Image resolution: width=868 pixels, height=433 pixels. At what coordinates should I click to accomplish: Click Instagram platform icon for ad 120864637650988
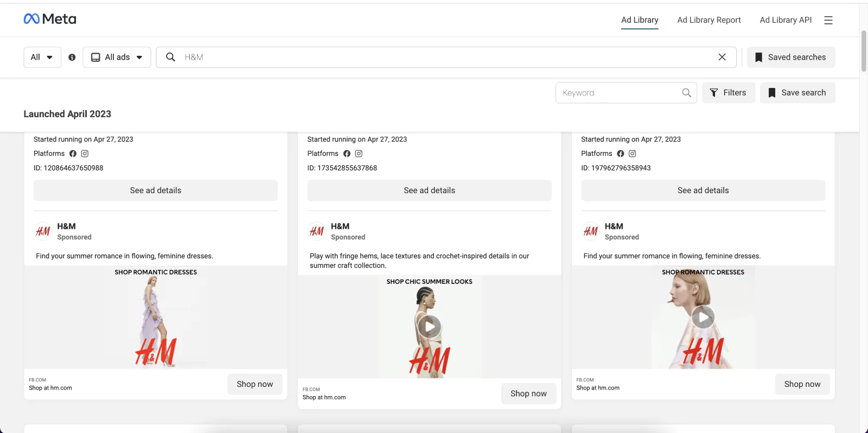point(85,154)
